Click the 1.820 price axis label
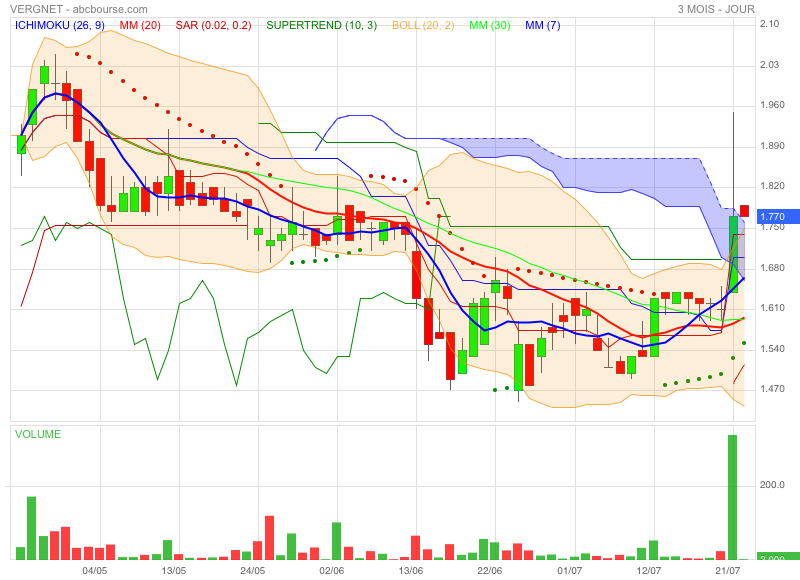800x580 pixels. point(772,186)
